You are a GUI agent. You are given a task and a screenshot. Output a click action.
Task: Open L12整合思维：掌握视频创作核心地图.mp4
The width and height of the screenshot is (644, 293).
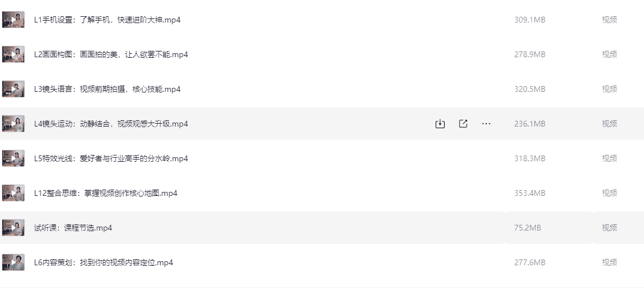pyautogui.click(x=106, y=193)
